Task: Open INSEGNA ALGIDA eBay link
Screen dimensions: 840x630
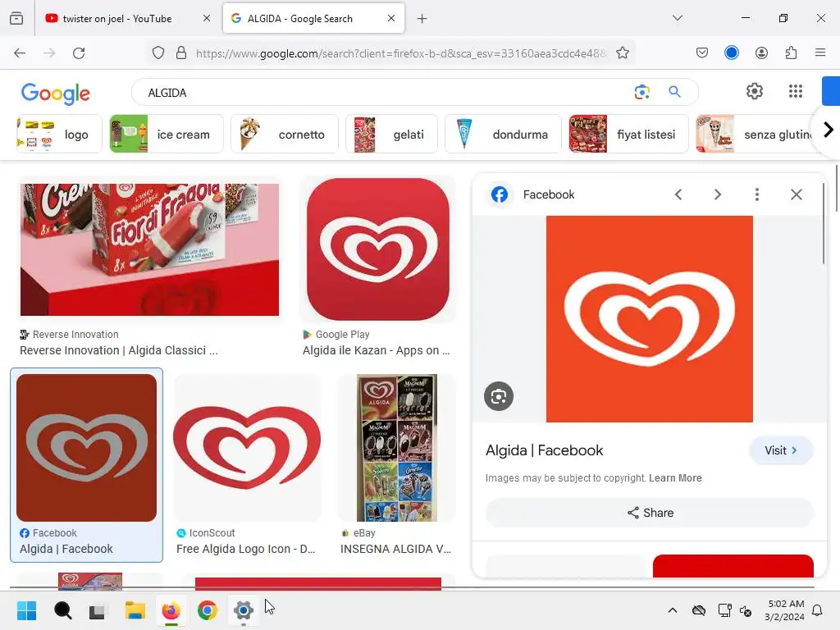Action: [395, 549]
